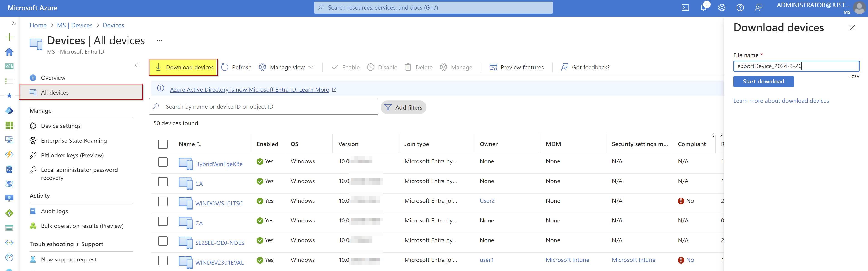Open the administrator account avatar
Screen dimensions: 868x271
click(859, 8)
